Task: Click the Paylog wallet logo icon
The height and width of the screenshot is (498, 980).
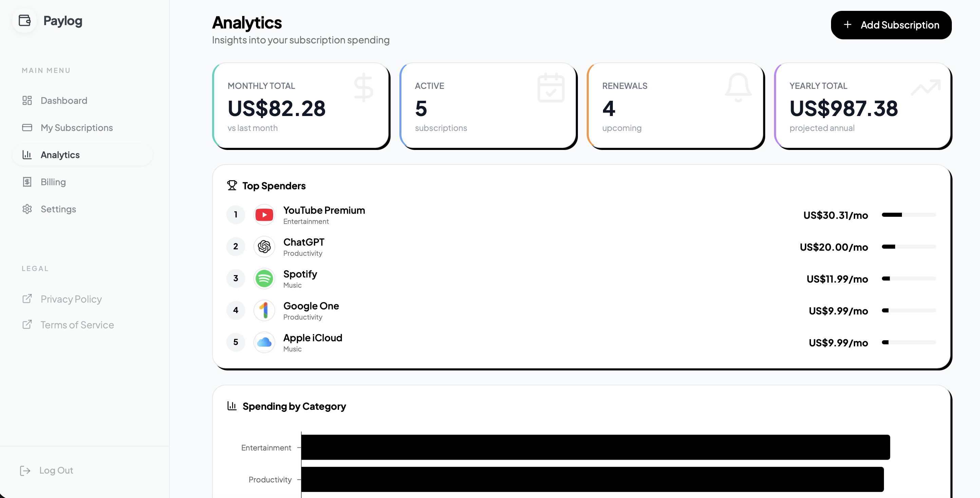Action: tap(24, 21)
